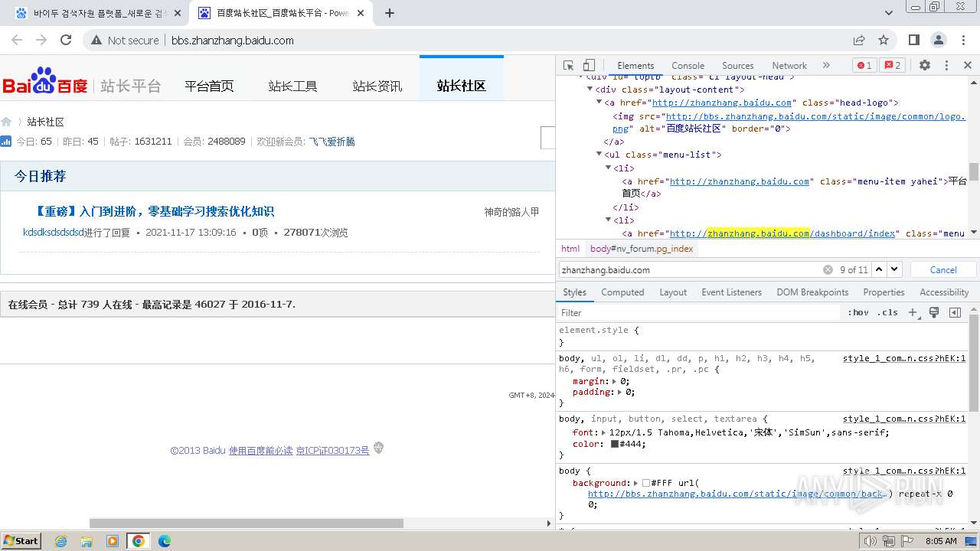The image size is (980, 551).
Task: Go forward in the browser
Action: 41,41
